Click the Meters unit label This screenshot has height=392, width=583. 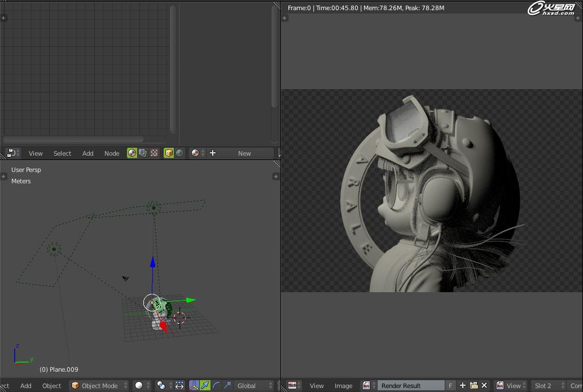tap(21, 181)
